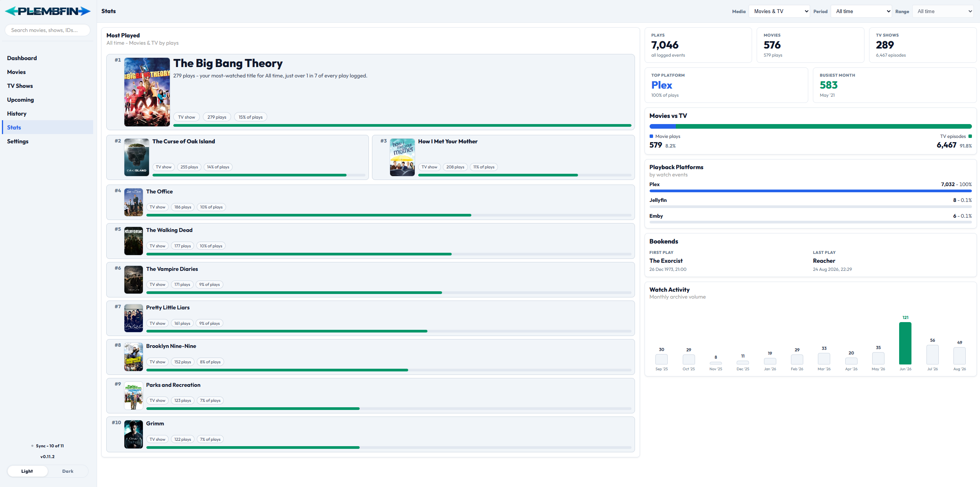Click version v0.11.2 label

[x=48, y=457]
